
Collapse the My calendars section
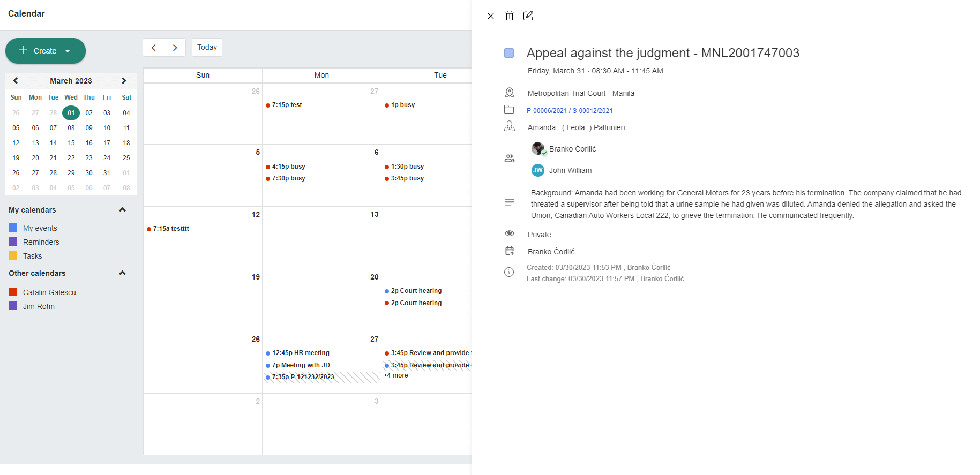point(122,210)
